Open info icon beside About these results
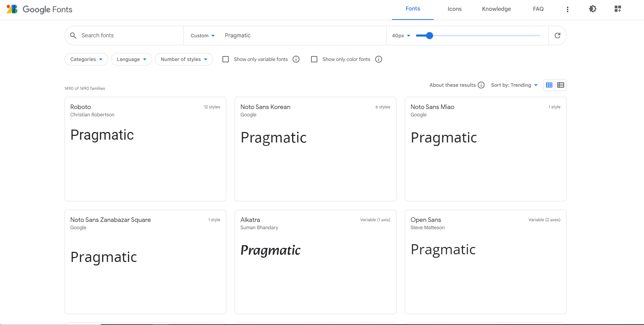Image resolution: width=644 pixels, height=325 pixels. (x=481, y=85)
